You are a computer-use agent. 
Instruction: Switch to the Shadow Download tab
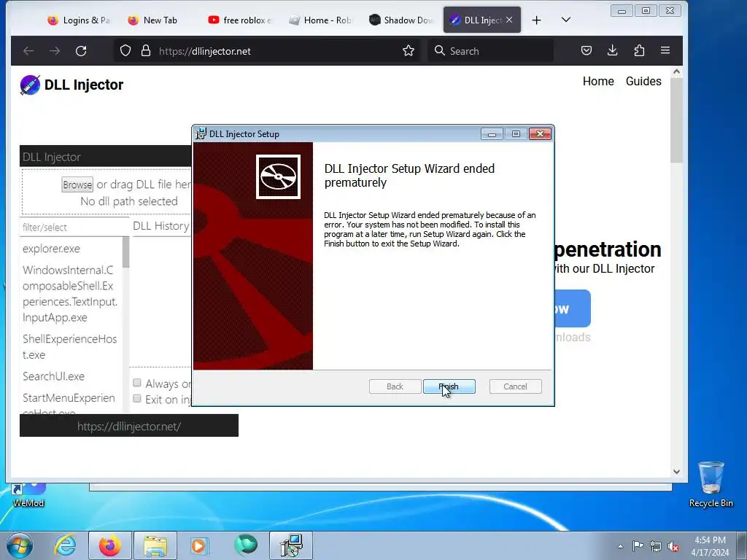click(x=400, y=20)
